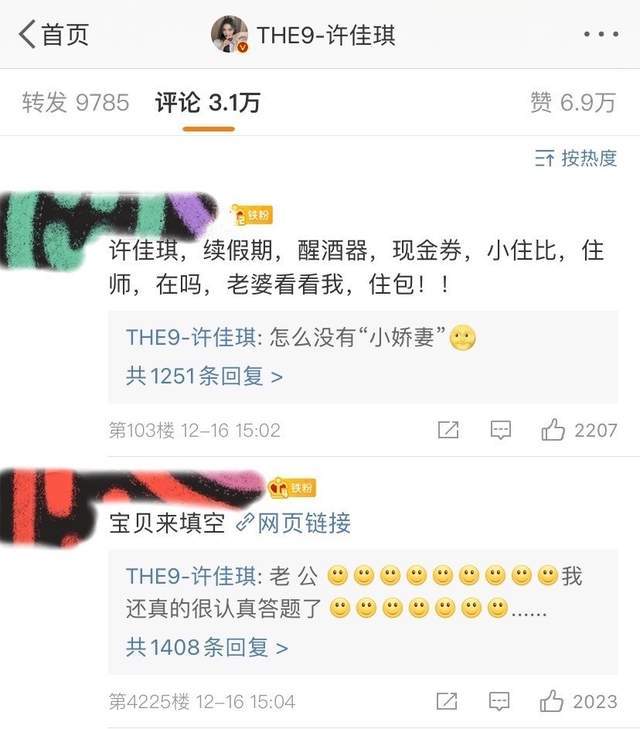Repost the 第103楼 comment with share icon
Viewport: 640px width, 729px height.
point(448,430)
